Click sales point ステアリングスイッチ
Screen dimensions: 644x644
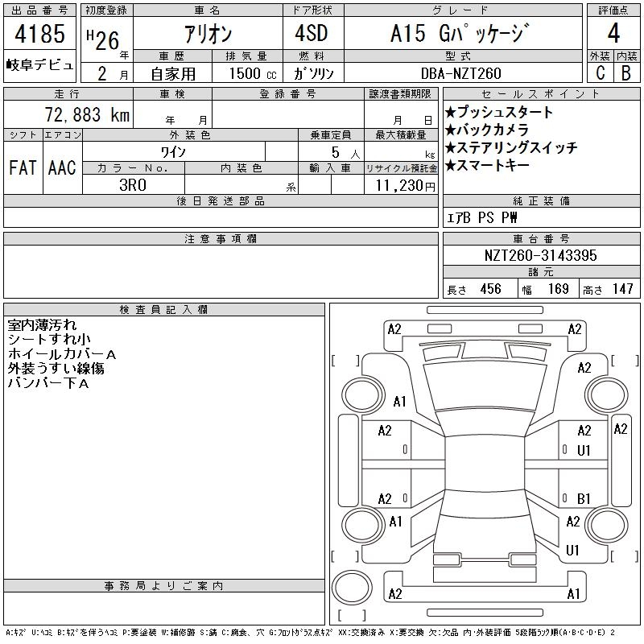(x=511, y=147)
